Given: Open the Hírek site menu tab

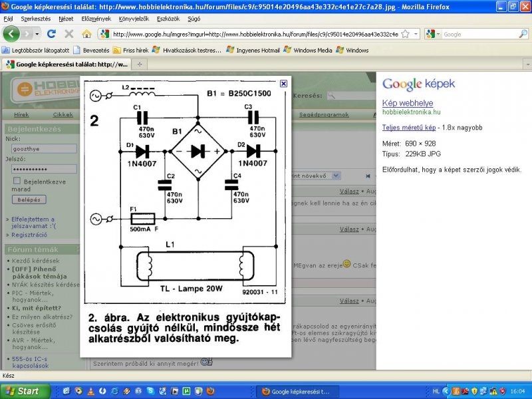Looking at the screenshot, I should click(21, 114).
